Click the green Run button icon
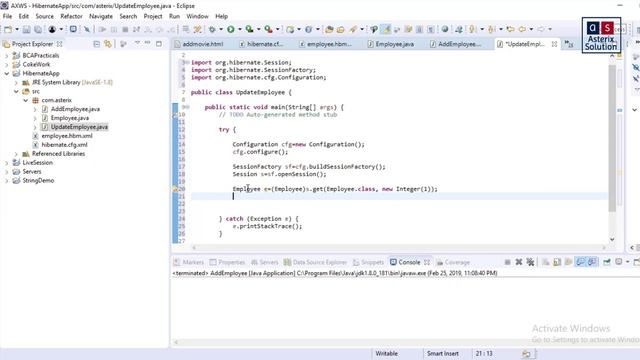 tap(231, 29)
